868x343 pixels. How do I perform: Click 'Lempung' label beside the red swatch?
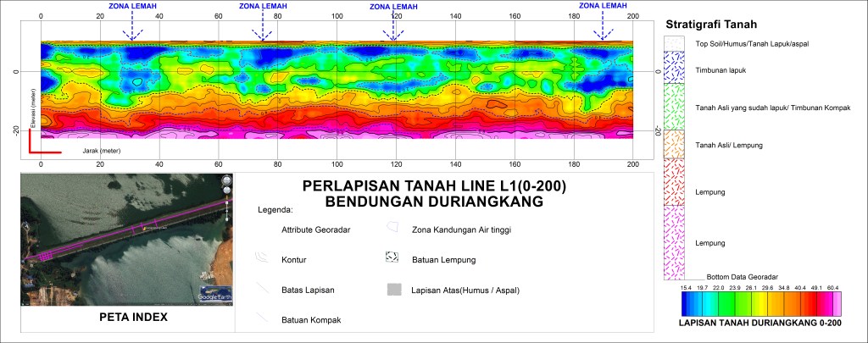pyautogui.click(x=710, y=192)
